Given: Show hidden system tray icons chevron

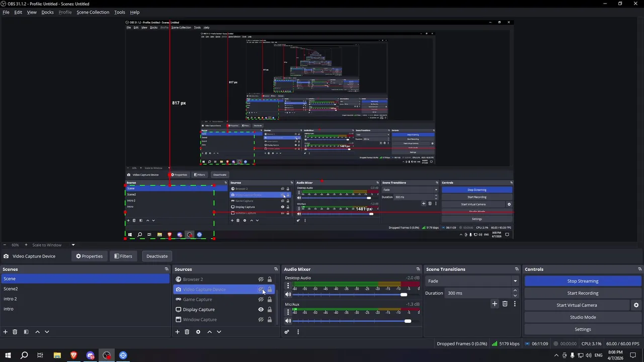Looking at the screenshot, I should (556, 356).
